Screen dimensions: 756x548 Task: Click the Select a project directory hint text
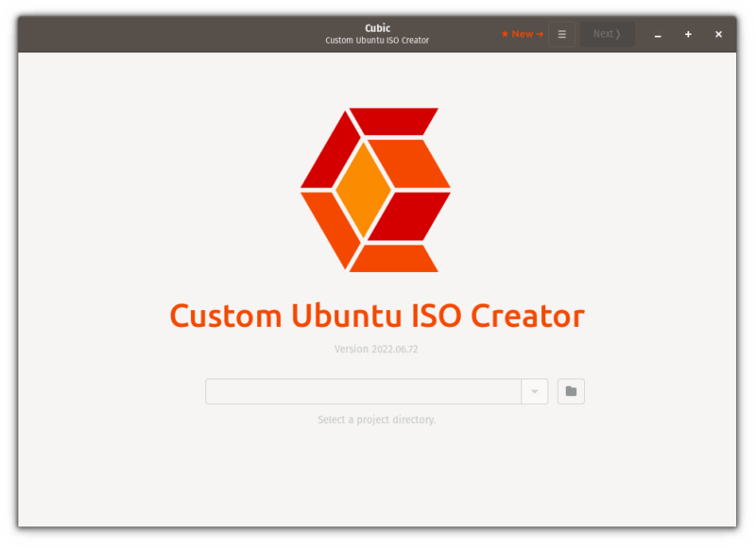(x=377, y=420)
